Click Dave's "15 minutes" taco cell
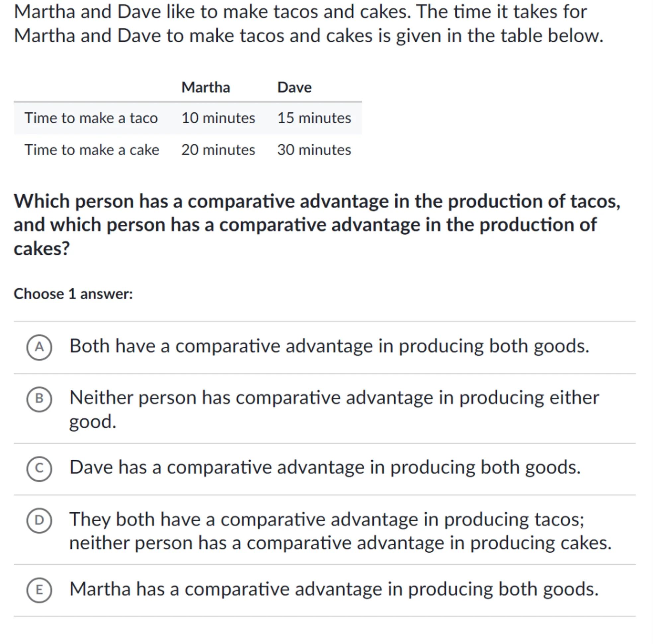This screenshot has height=644, width=653. pyautogui.click(x=314, y=118)
